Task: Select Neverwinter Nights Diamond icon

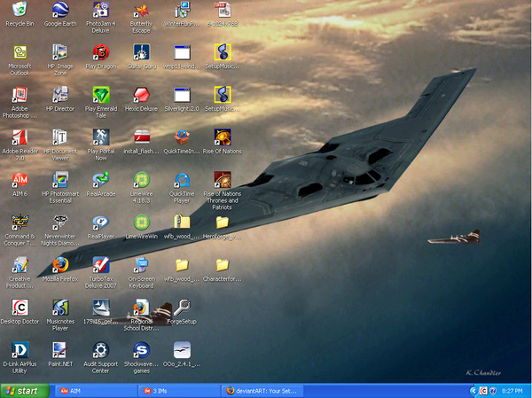Action: (60, 222)
